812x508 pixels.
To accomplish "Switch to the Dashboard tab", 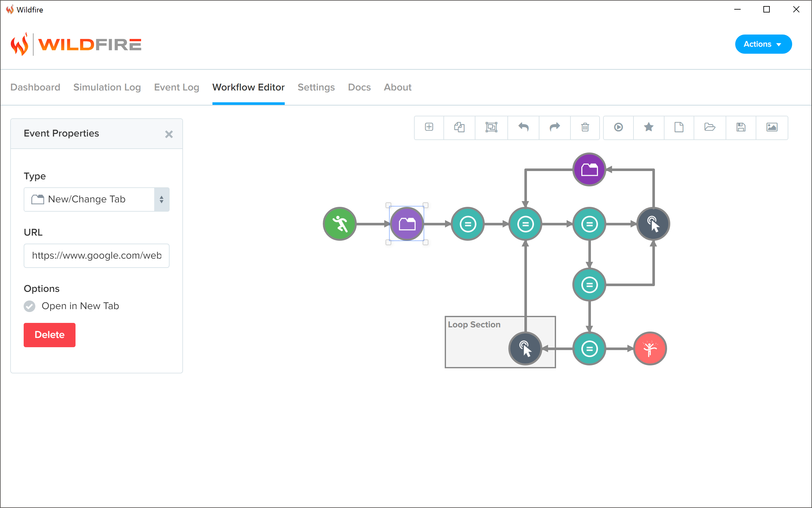I will (x=36, y=87).
